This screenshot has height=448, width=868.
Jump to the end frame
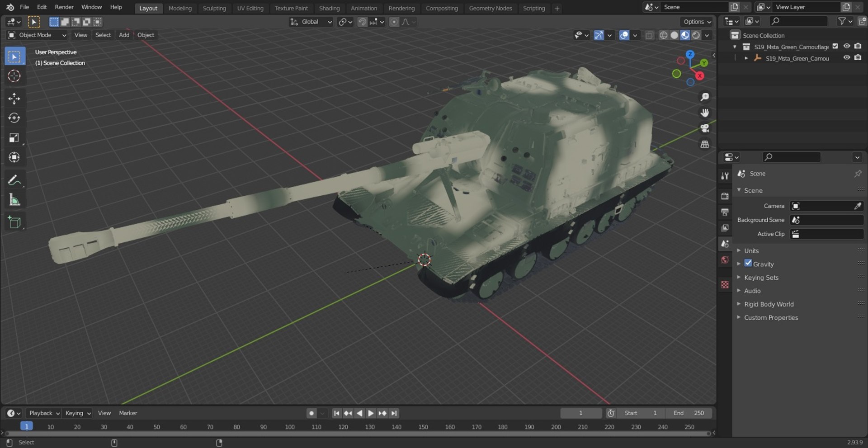[x=394, y=413]
